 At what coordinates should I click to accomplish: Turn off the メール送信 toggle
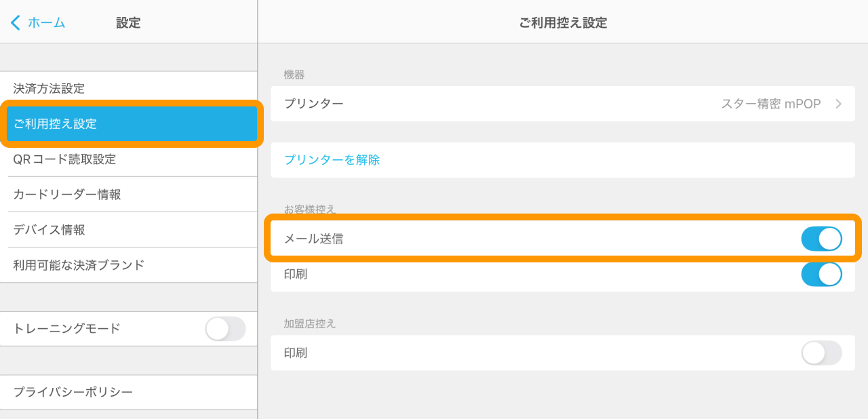point(821,239)
